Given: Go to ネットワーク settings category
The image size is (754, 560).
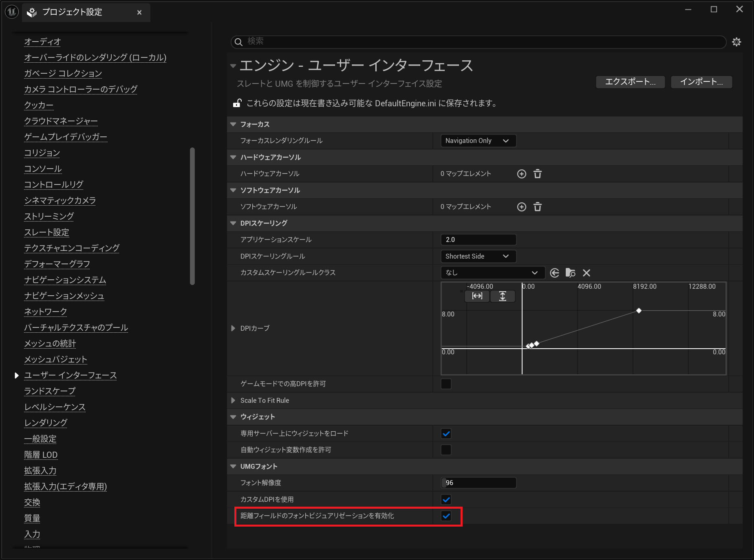Looking at the screenshot, I should [46, 312].
